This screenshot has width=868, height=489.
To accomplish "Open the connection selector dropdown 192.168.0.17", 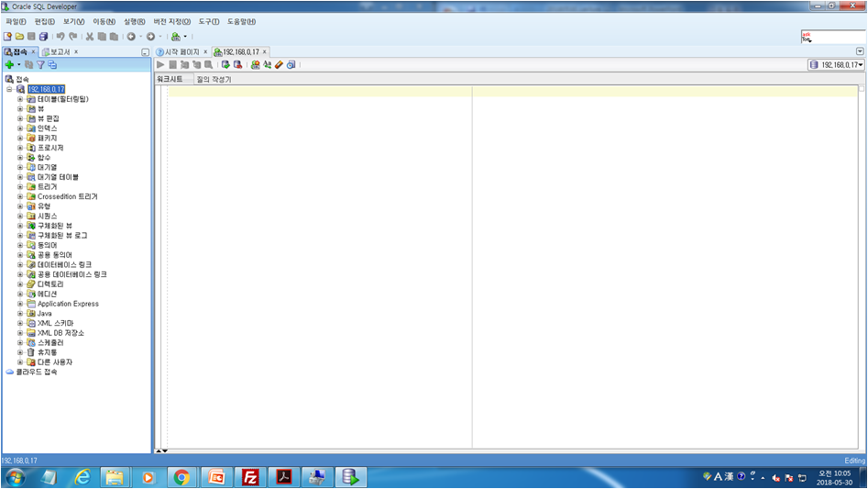I will click(x=836, y=65).
